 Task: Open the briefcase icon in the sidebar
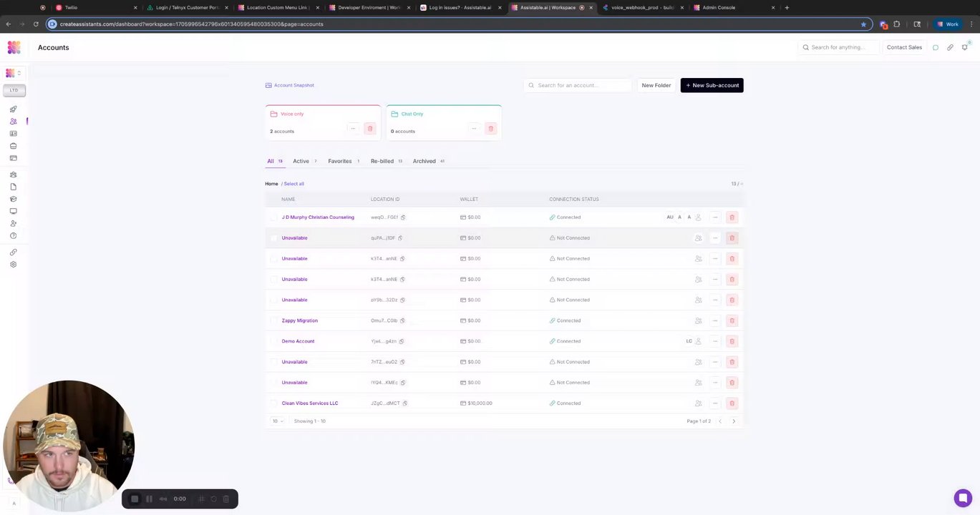tap(13, 146)
